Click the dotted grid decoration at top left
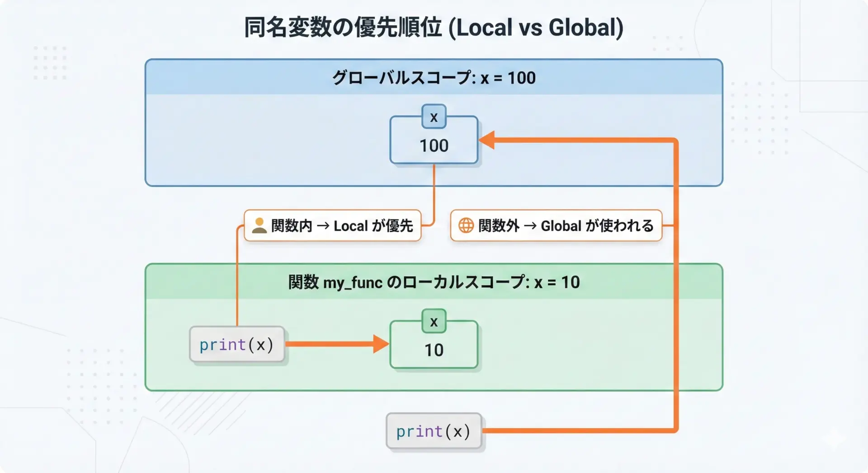 click(x=50, y=62)
